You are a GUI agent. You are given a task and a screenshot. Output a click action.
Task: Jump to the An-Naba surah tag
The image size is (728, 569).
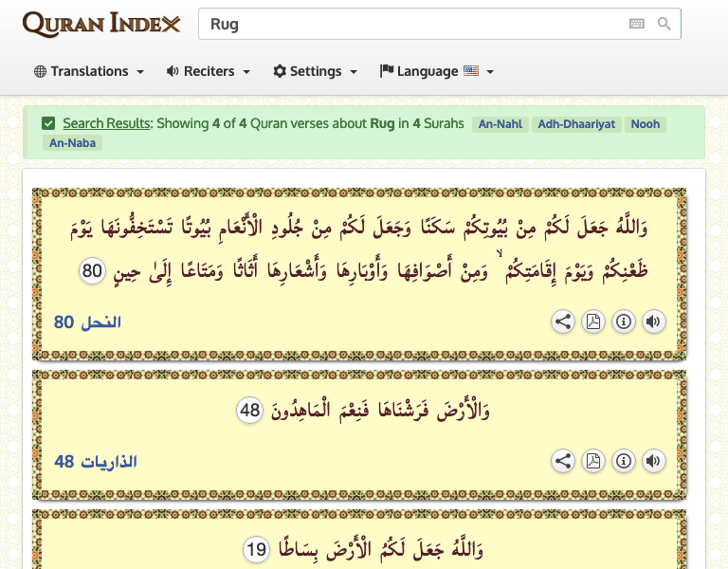(x=72, y=142)
